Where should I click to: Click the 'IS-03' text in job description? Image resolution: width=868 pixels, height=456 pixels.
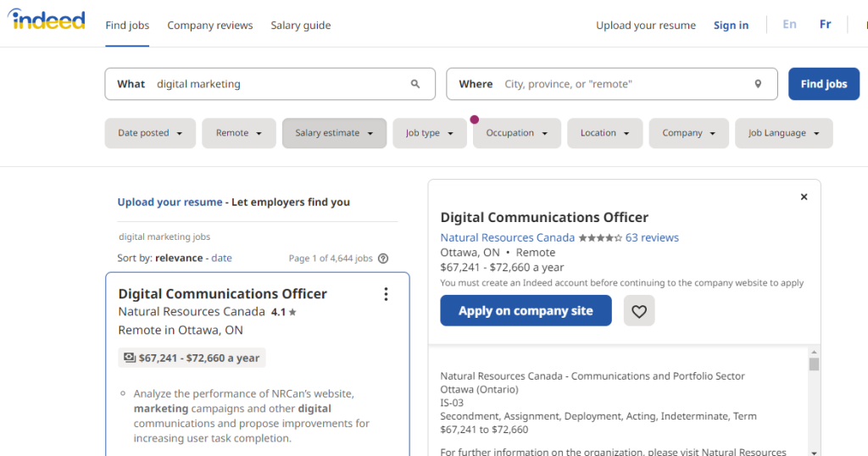453,403
